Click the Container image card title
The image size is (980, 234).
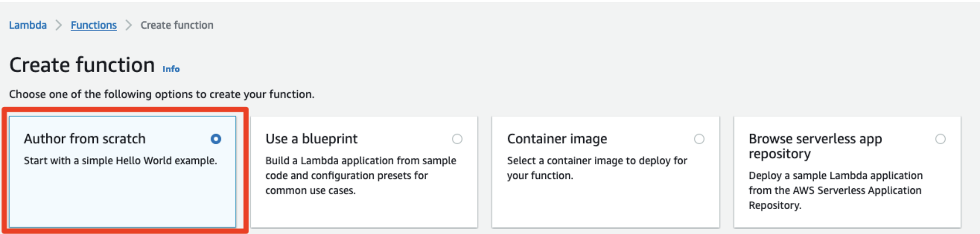pyautogui.click(x=557, y=139)
